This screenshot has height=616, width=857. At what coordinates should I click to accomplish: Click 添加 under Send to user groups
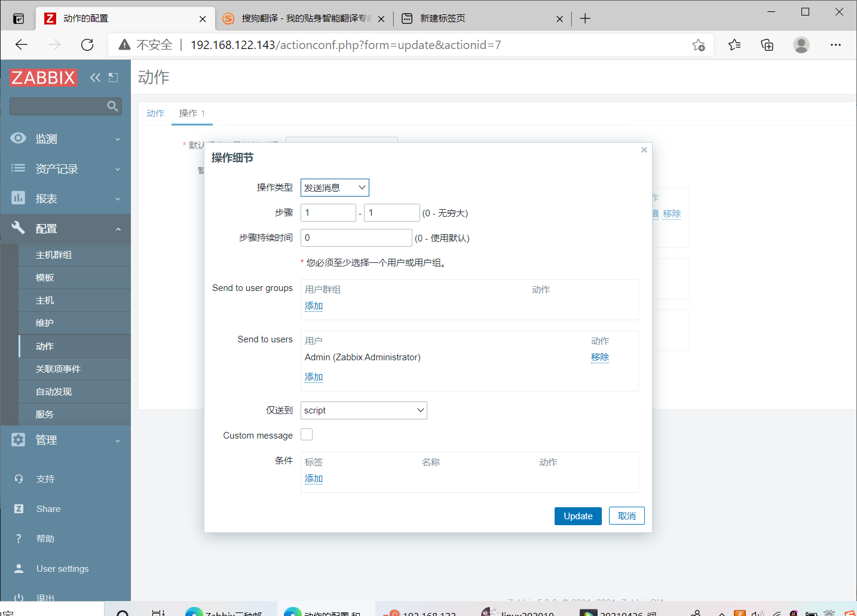coord(314,306)
